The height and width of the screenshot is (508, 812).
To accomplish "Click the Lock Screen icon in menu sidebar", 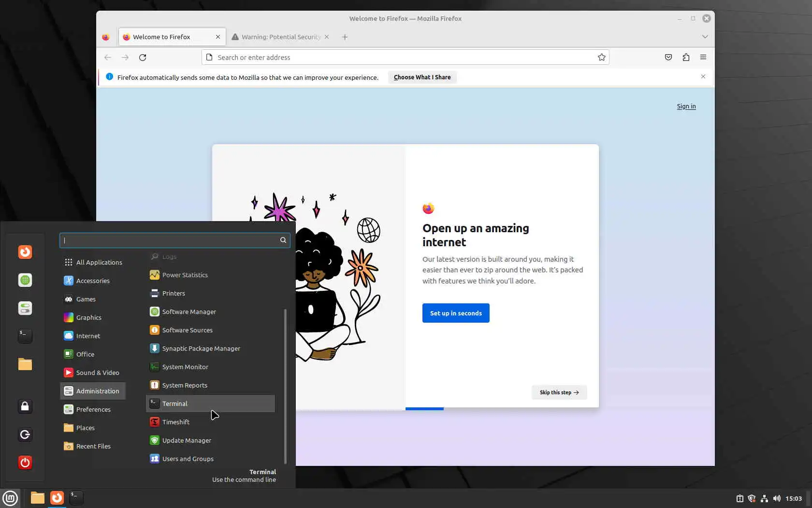I will 25,406.
